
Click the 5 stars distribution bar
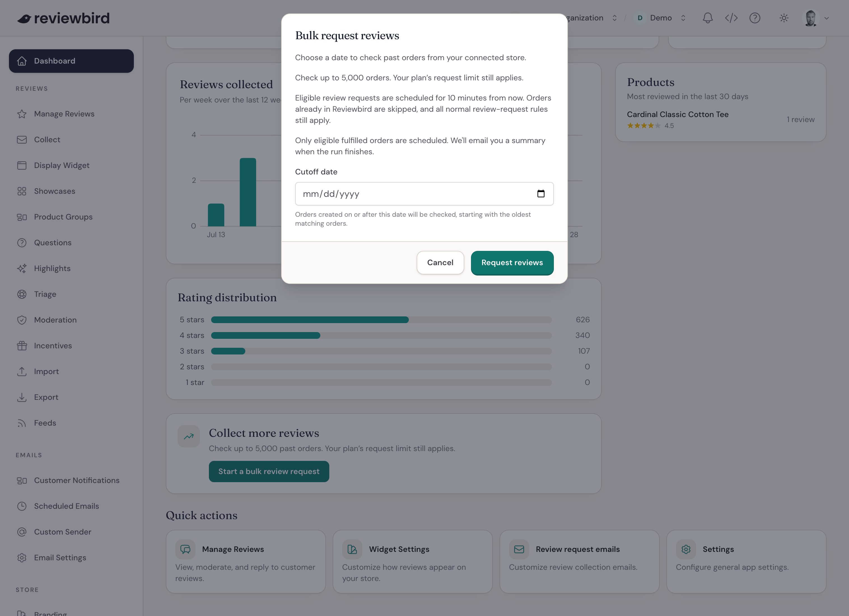click(x=381, y=319)
